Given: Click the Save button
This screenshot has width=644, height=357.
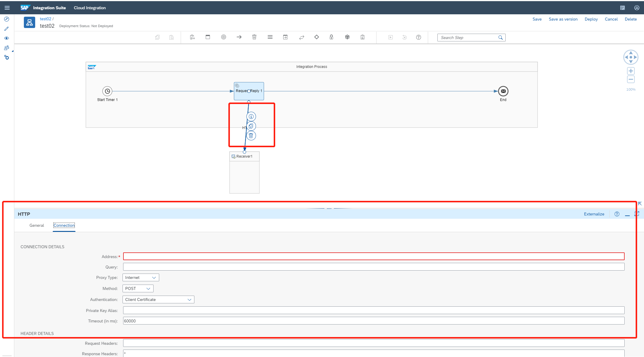Looking at the screenshot, I should [537, 19].
